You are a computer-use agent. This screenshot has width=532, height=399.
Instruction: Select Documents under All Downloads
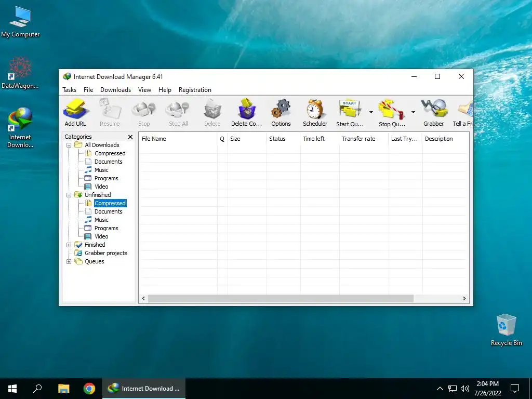coord(108,162)
